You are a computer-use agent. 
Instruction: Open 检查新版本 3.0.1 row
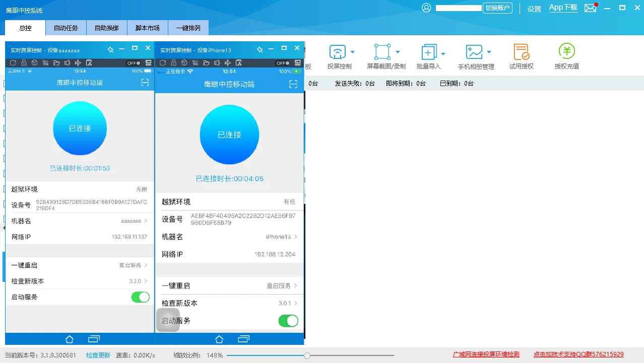tap(230, 303)
